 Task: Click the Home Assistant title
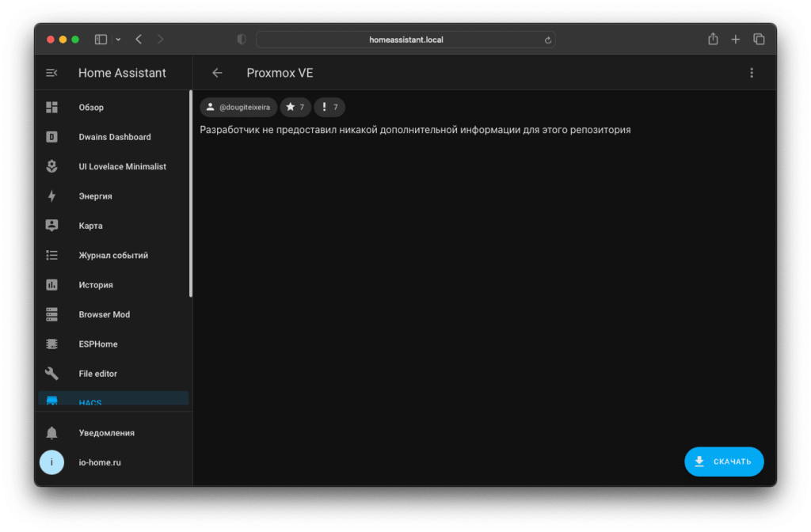click(122, 73)
